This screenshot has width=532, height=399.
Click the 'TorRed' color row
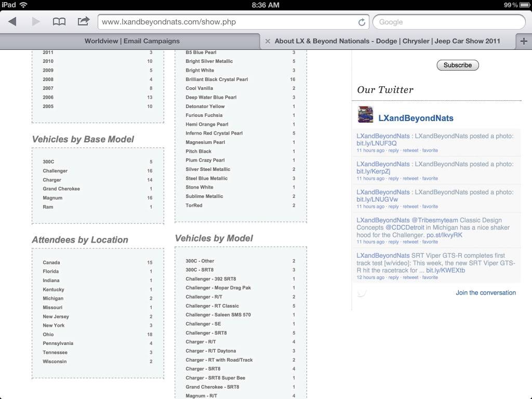[241, 206]
